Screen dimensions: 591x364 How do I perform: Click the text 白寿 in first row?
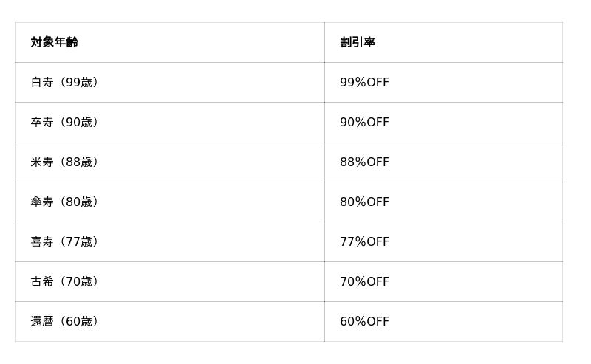click(x=42, y=82)
